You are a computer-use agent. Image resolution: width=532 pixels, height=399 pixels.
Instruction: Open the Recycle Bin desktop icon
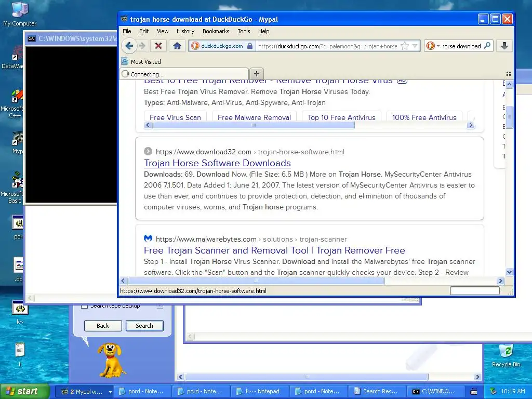[506, 355]
